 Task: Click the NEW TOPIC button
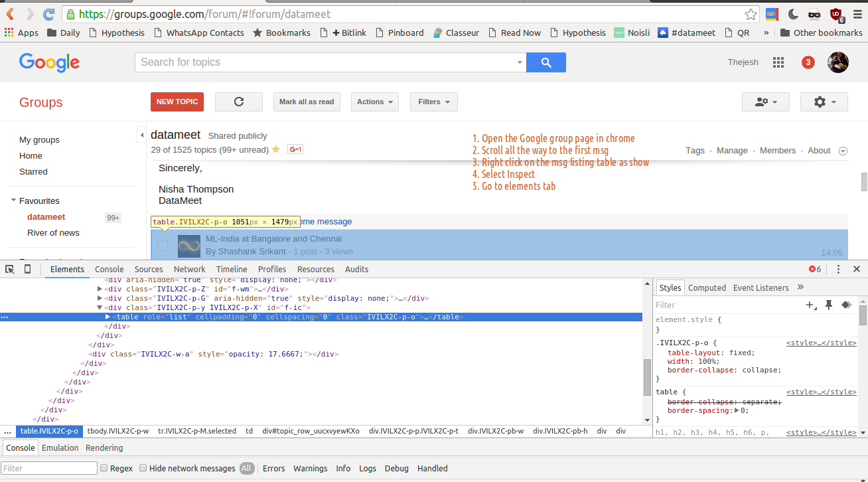point(177,102)
